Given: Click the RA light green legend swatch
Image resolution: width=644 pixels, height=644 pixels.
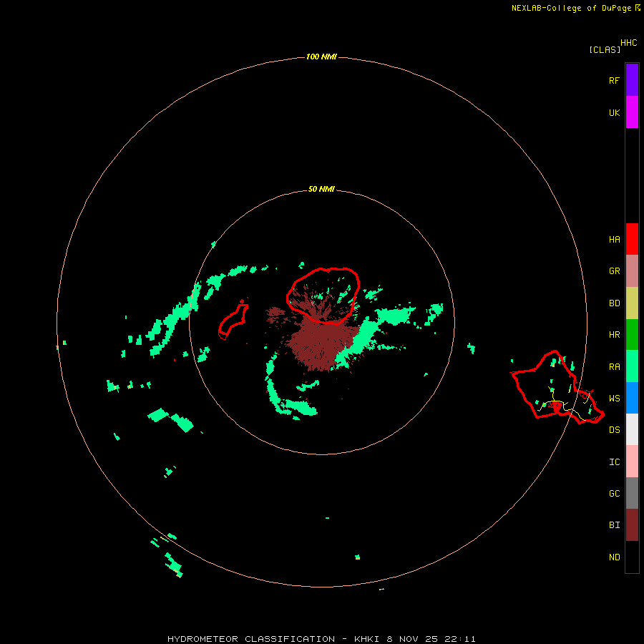Looking at the screenshot, I should 632,366.
